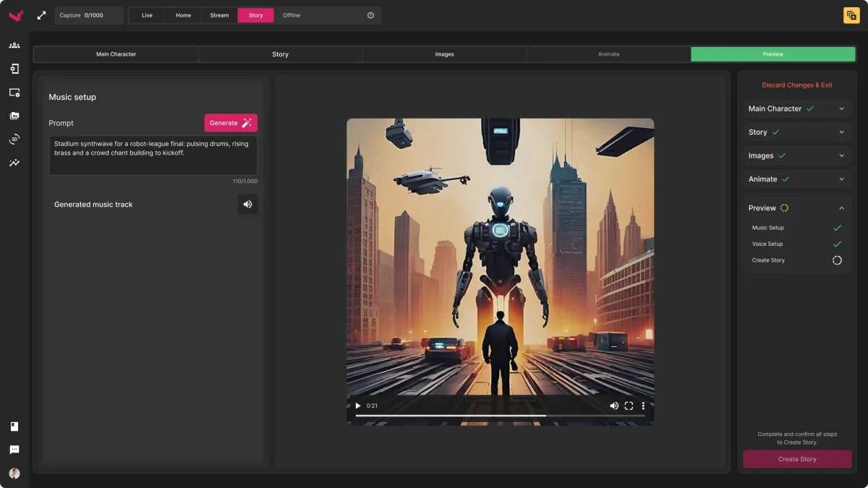Viewport: 868px width, 488px height.
Task: Select the Story mode tab
Action: pos(255,15)
